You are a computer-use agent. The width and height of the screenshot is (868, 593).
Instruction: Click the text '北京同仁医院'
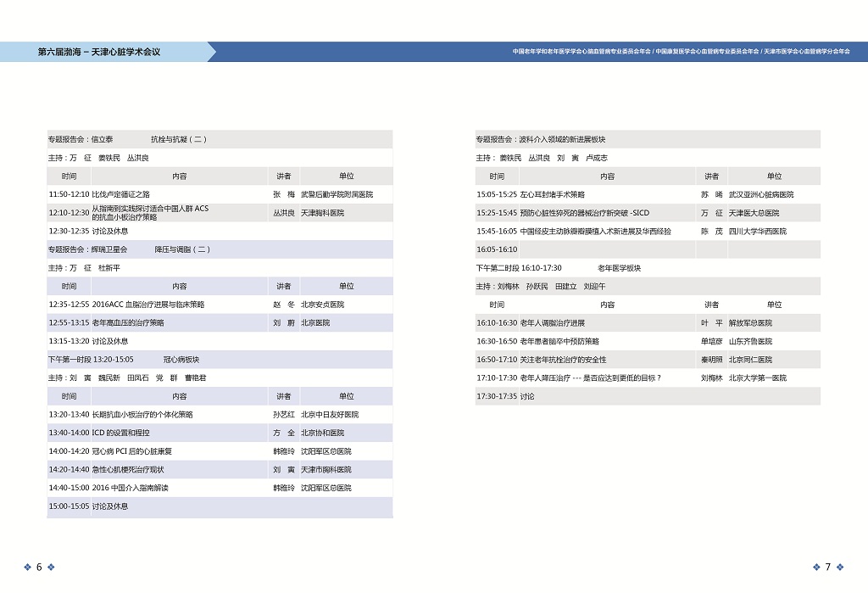click(x=750, y=359)
